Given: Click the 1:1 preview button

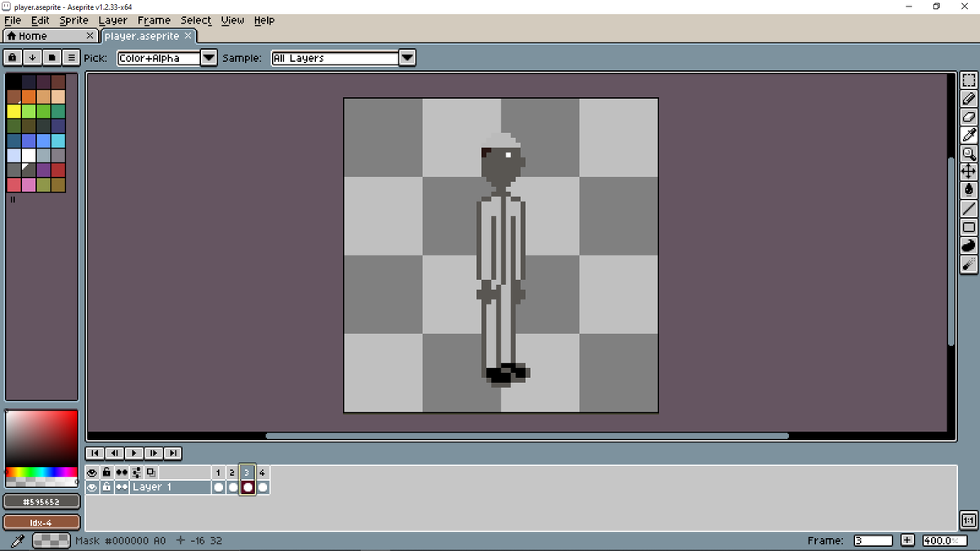Looking at the screenshot, I should pos(969,521).
